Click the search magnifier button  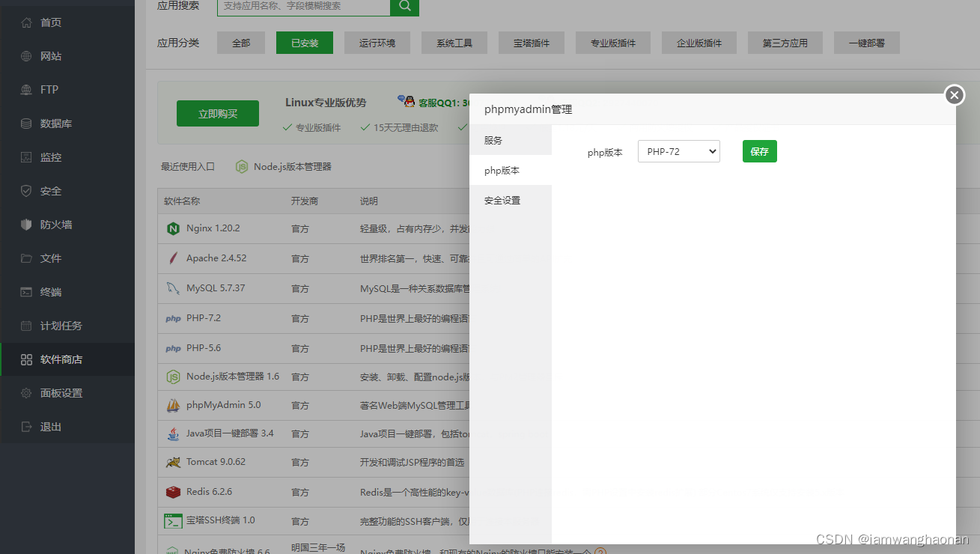404,6
